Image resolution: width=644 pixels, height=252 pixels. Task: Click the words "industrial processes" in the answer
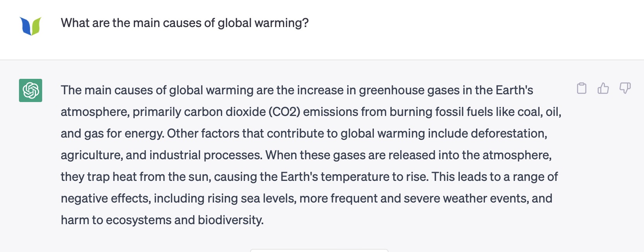206,155
